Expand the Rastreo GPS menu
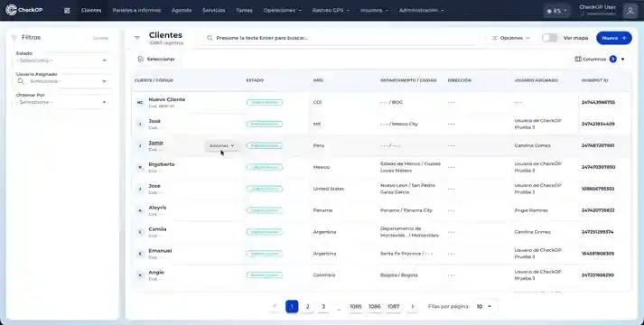This screenshot has width=644, height=325. click(331, 10)
